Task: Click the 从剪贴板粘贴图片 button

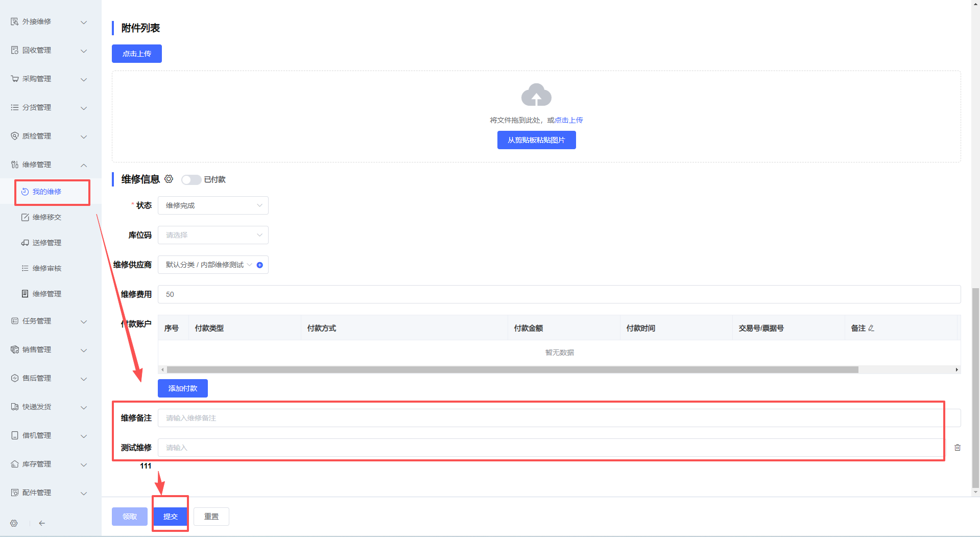Action: pyautogui.click(x=536, y=140)
